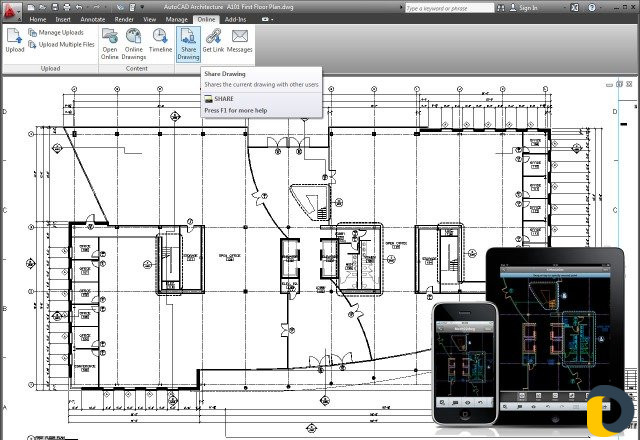The width and height of the screenshot is (640, 440).
Task: Select Upload Multiple Files
Action: point(61,44)
